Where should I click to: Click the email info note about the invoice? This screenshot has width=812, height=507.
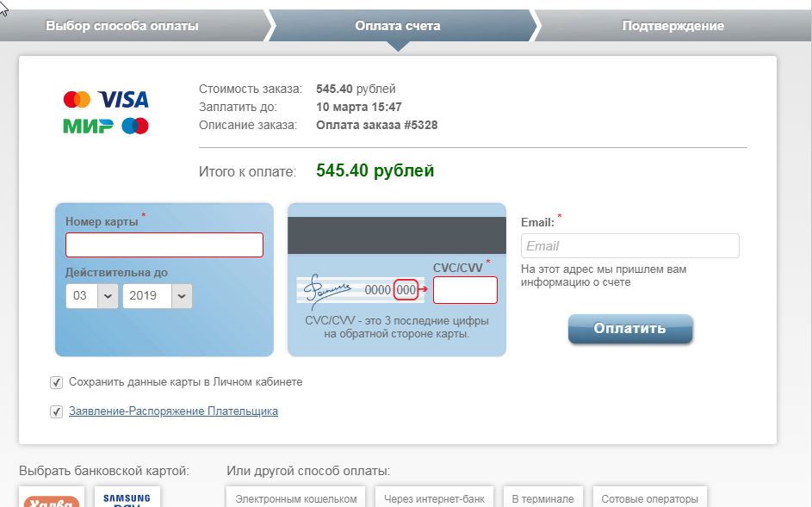[604, 276]
